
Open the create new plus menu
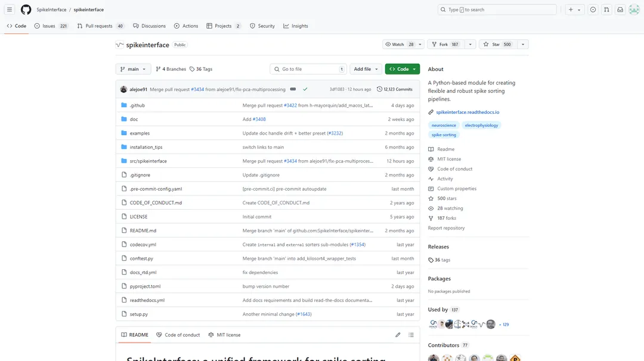571,10
